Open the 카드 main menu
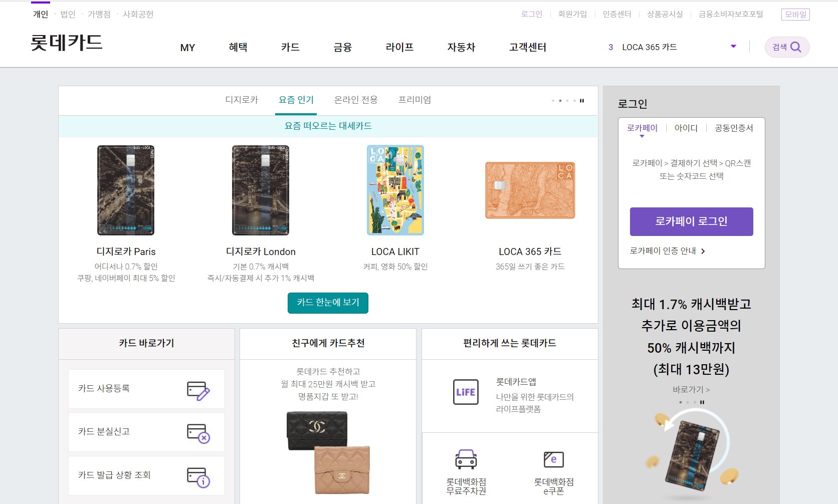The height and width of the screenshot is (504, 838). 290,47
